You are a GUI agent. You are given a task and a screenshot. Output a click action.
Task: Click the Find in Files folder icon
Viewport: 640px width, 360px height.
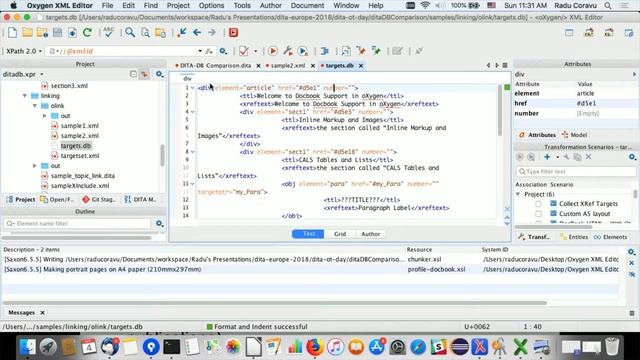(160, 33)
